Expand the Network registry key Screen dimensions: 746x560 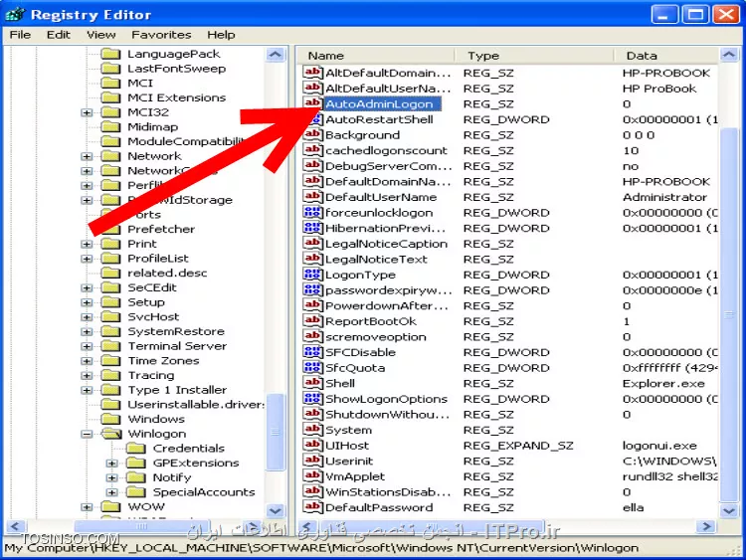[87, 156]
